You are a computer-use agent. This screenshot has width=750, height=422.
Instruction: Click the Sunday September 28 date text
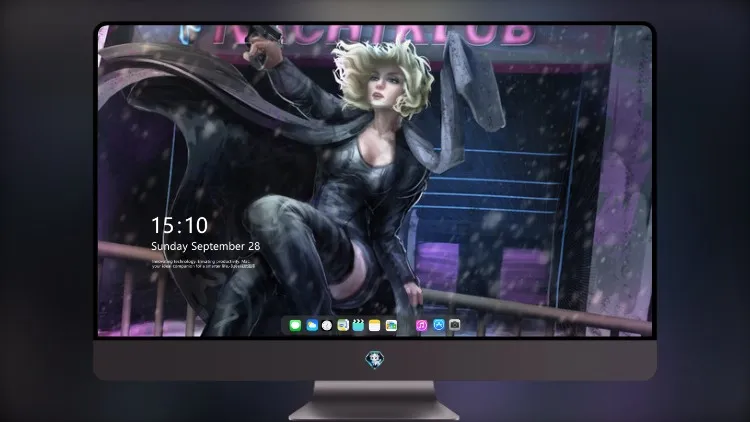click(x=206, y=246)
